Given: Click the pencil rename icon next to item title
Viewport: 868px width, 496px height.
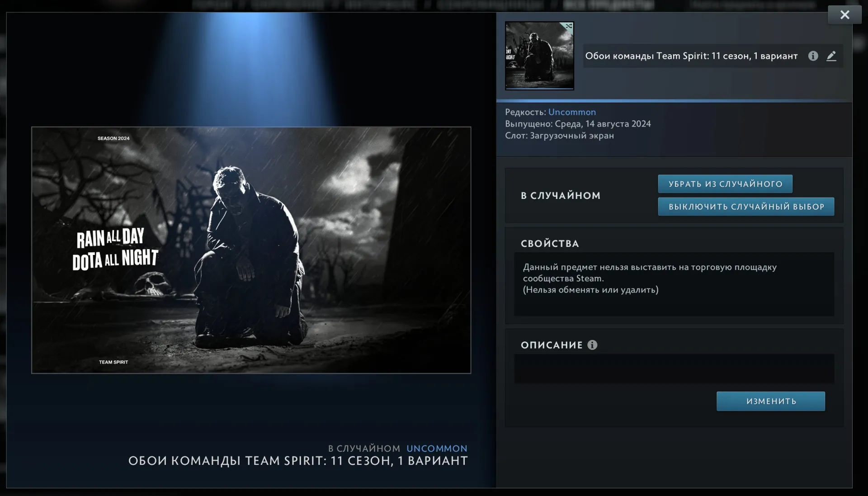Looking at the screenshot, I should [831, 56].
